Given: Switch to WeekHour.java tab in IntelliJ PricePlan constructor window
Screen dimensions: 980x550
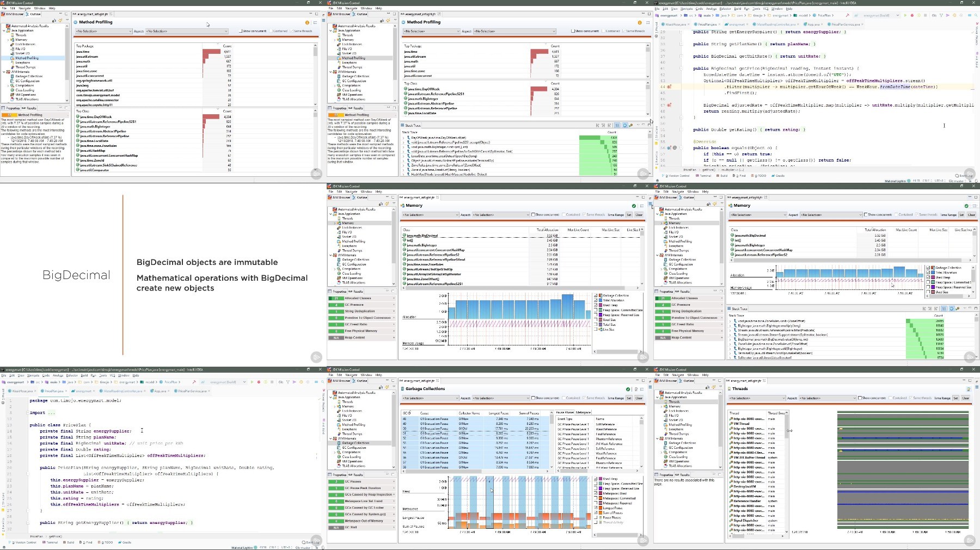Looking at the screenshot, I should pyautogui.click(x=22, y=391).
